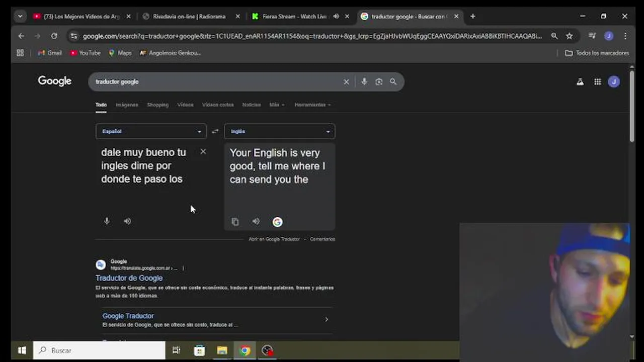The width and height of the screenshot is (644, 362).
Task: Open Chrome three-dot menu
Action: pos(625,36)
